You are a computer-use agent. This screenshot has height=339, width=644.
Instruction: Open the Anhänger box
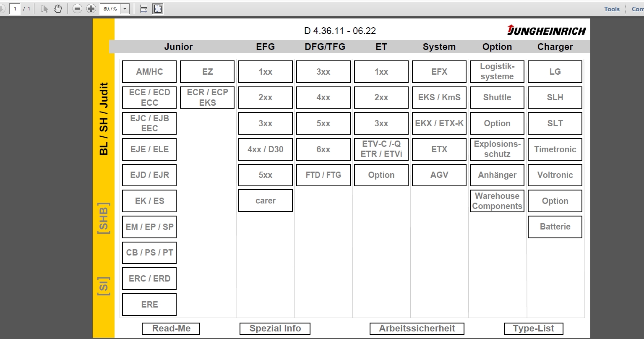tap(497, 175)
